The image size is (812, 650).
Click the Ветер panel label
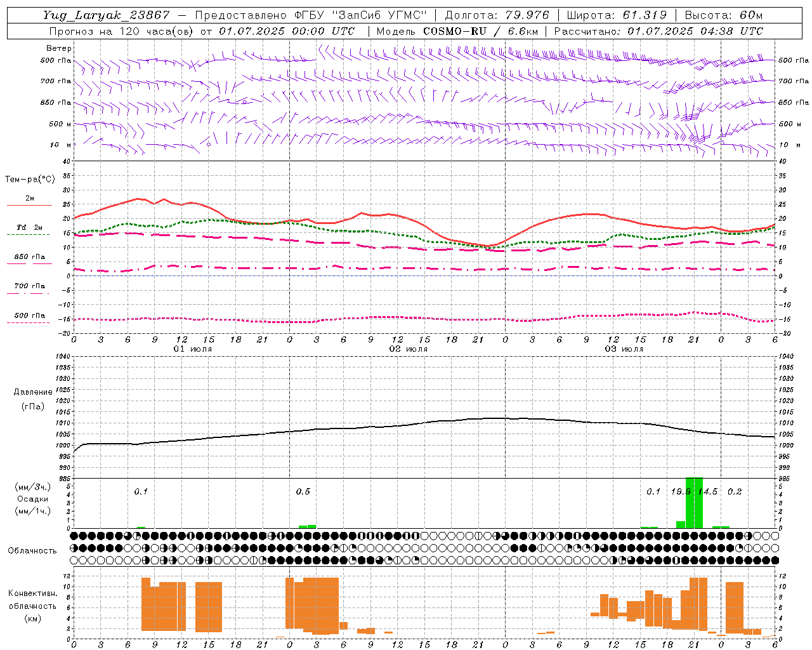point(59,48)
